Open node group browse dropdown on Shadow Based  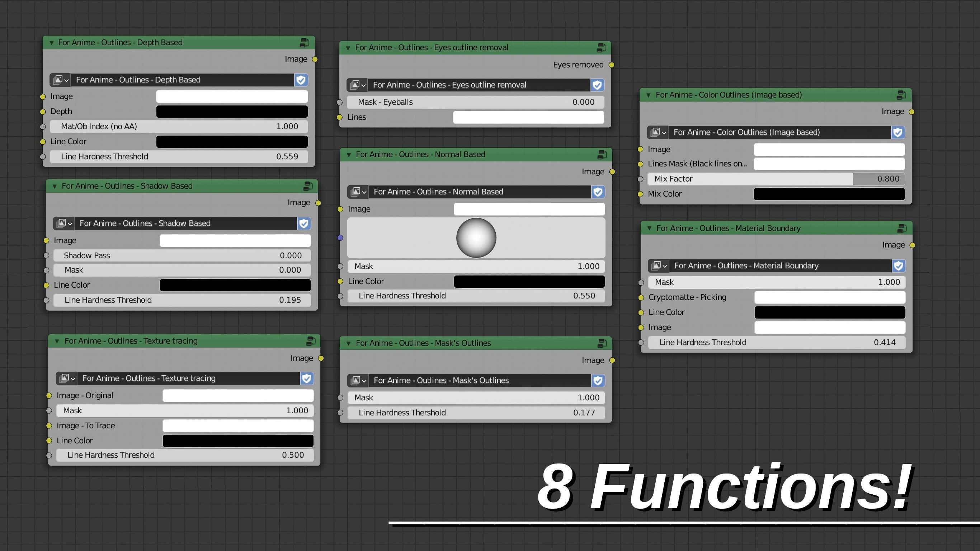(x=64, y=223)
